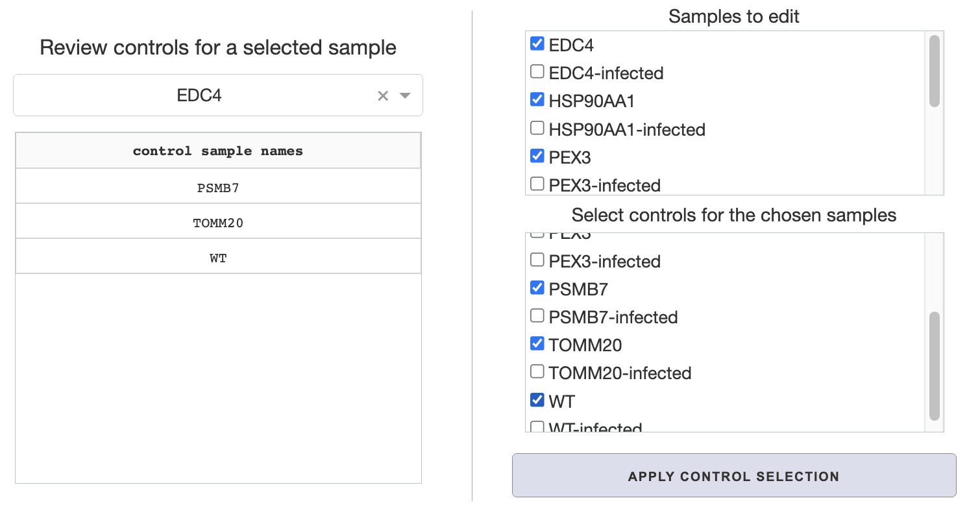This screenshot has width=980, height=522.
Task: Uncheck PEX3 in Samples to edit
Action: coord(537,156)
